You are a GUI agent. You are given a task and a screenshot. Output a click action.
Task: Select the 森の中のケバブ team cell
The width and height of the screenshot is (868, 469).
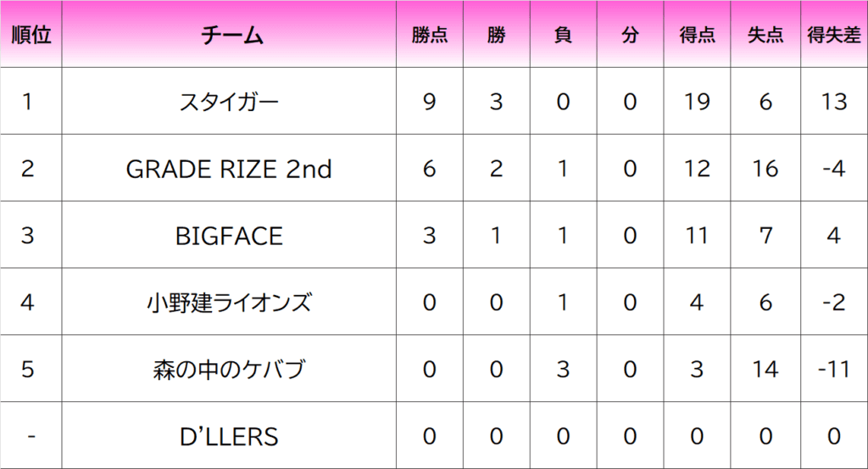click(229, 369)
